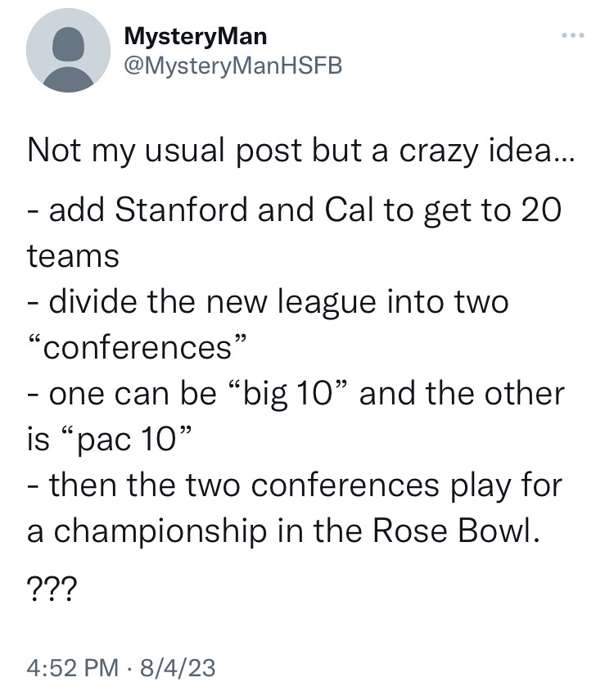Screen dimensions: 614x700
Task: Click the word 'Stanford' in the tweet
Action: [x=181, y=210]
